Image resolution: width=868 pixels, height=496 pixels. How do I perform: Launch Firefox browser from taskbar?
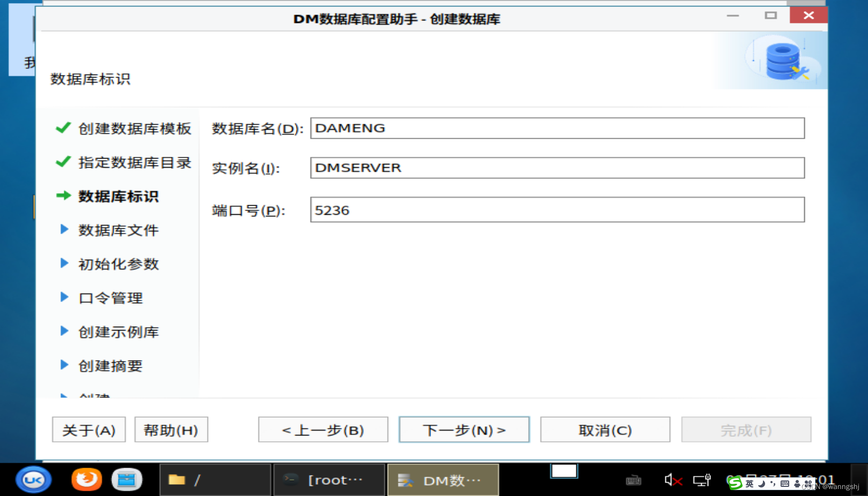[x=86, y=479]
